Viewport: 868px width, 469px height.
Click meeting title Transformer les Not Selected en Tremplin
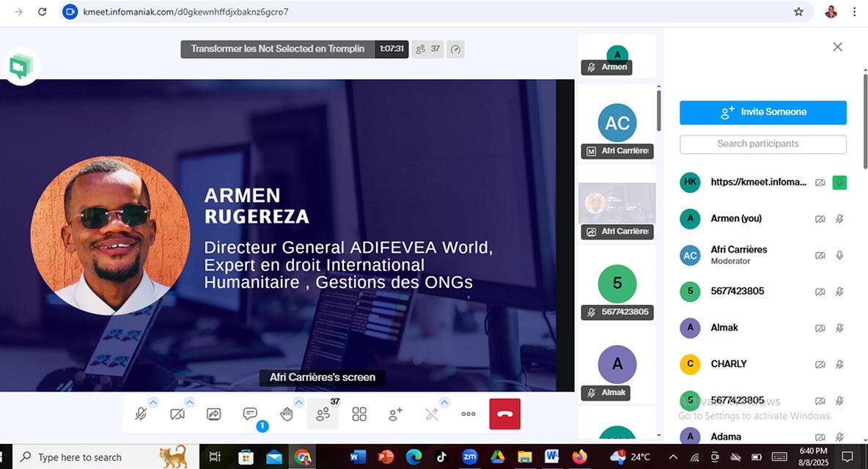(278, 49)
